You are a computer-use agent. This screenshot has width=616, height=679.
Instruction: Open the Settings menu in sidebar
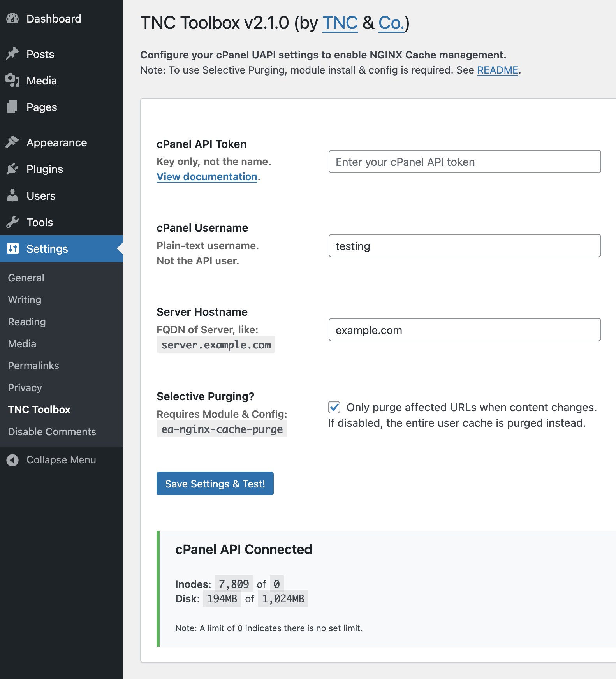click(x=47, y=249)
